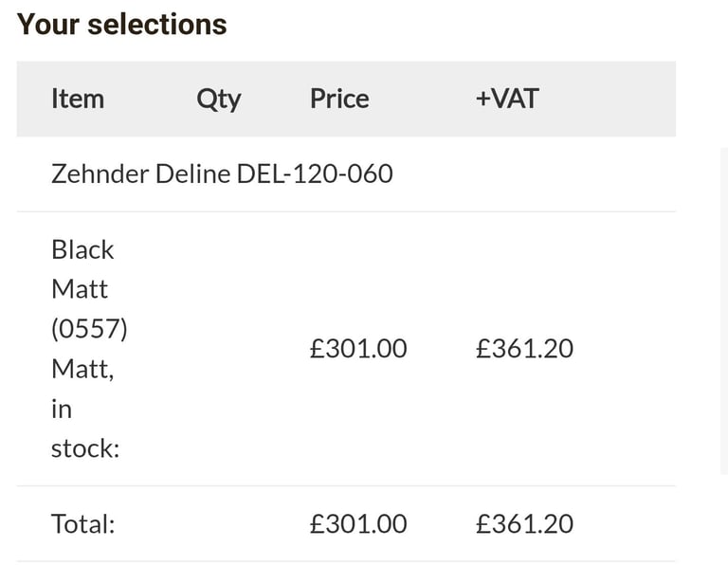Select the Black Matt item +VAT price £361.20
This screenshot has height=565, width=728.
(524, 349)
